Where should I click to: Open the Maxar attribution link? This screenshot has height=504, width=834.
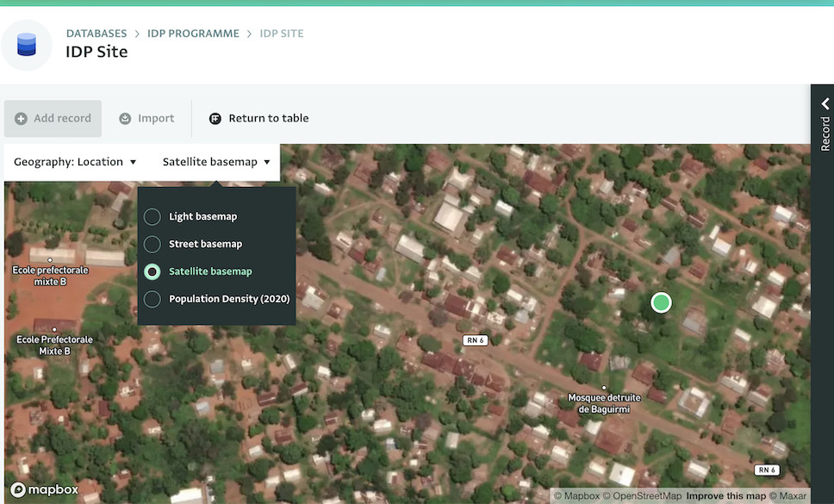[787, 495]
